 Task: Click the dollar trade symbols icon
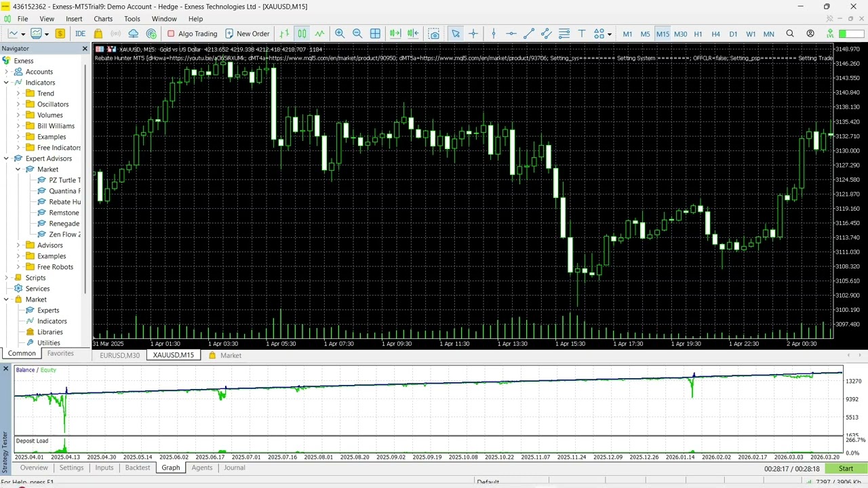point(60,33)
